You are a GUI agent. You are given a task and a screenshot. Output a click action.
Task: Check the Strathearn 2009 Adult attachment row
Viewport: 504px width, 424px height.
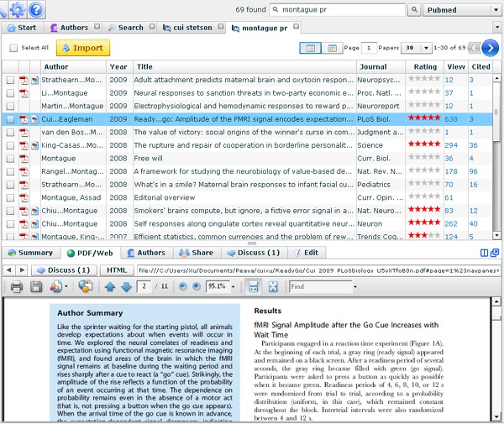click(x=10, y=80)
